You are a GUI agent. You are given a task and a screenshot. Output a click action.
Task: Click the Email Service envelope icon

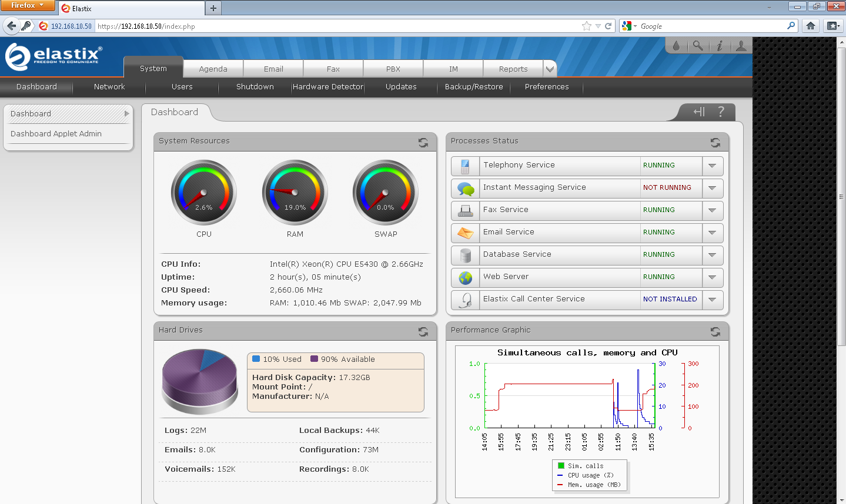465,233
